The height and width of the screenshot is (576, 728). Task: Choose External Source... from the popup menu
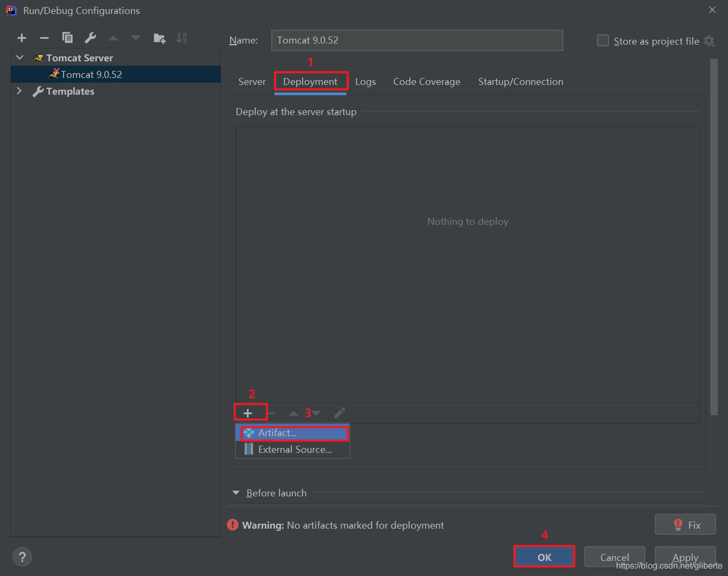pyautogui.click(x=293, y=450)
